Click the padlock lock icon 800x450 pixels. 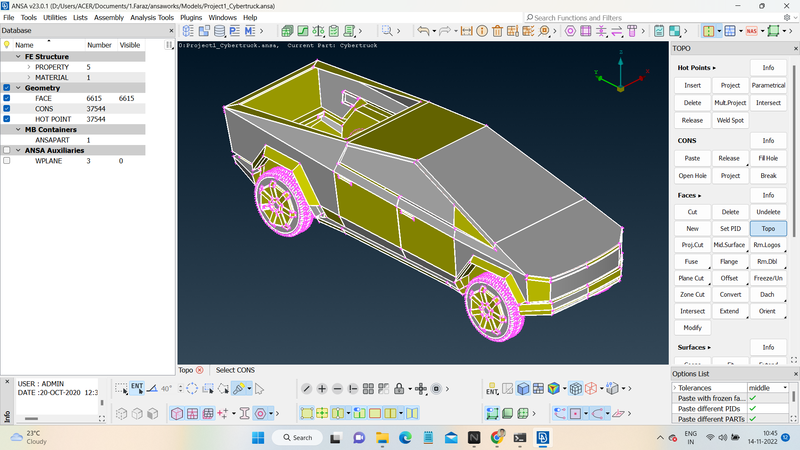399,389
